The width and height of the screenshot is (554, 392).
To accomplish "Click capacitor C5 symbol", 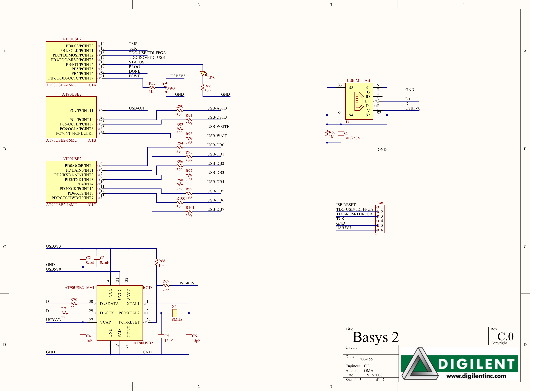I will tap(161, 336).
